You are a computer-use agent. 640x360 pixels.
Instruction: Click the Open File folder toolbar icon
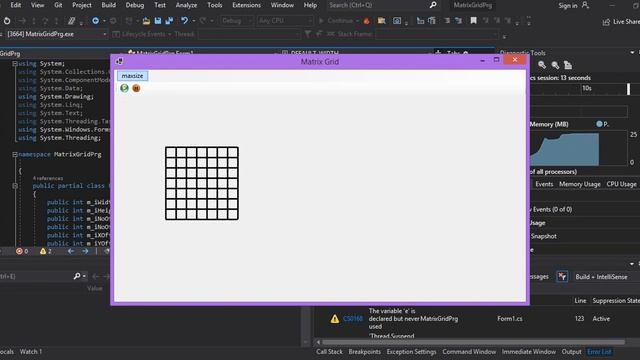pyautogui.click(x=146, y=21)
